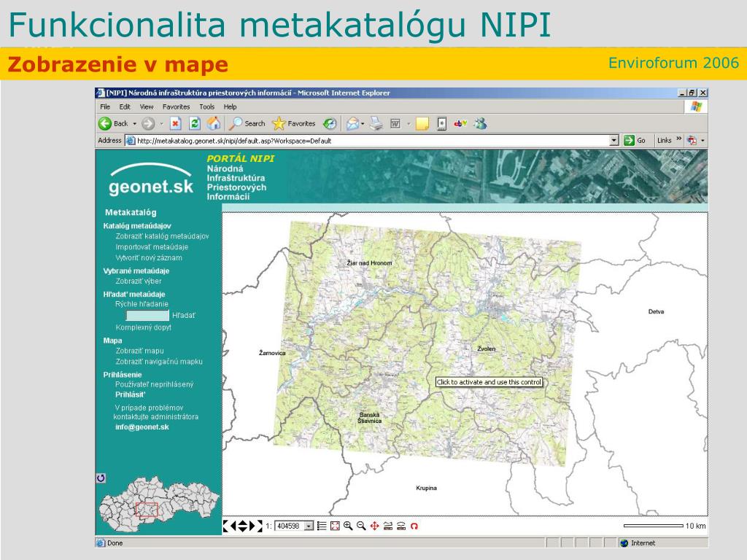747x560 pixels.
Task: Open the File menu
Action: (105, 106)
